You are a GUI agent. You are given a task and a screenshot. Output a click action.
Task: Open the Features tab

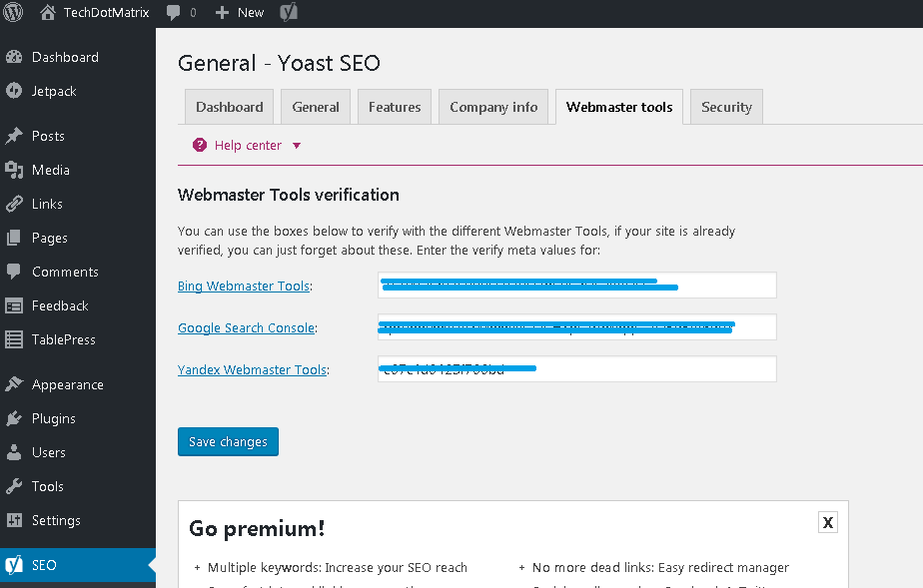pyautogui.click(x=395, y=107)
